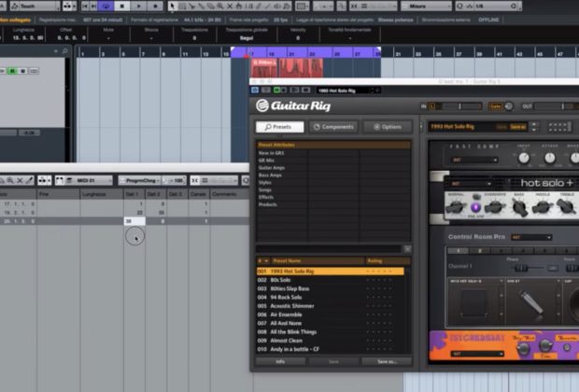This screenshot has width=579, height=392.
Task: Toggle Snap on/off in top toolbar
Action: tap(354, 6)
